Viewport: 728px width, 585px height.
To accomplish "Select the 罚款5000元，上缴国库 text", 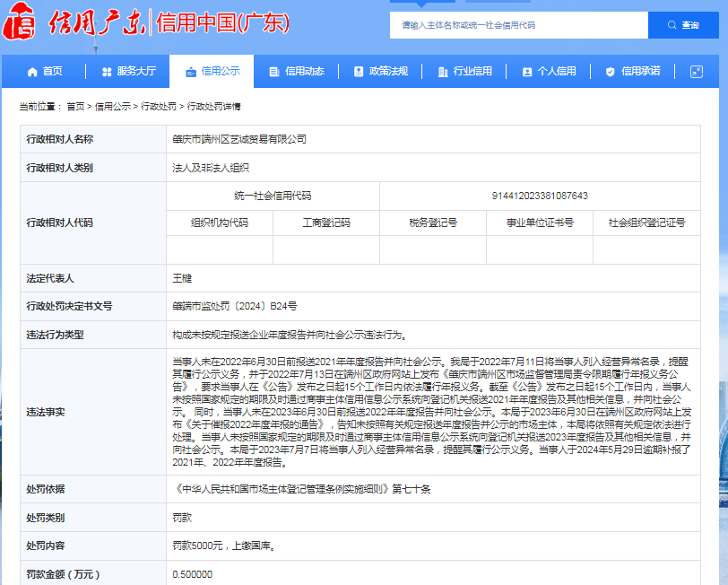I will pos(225,546).
